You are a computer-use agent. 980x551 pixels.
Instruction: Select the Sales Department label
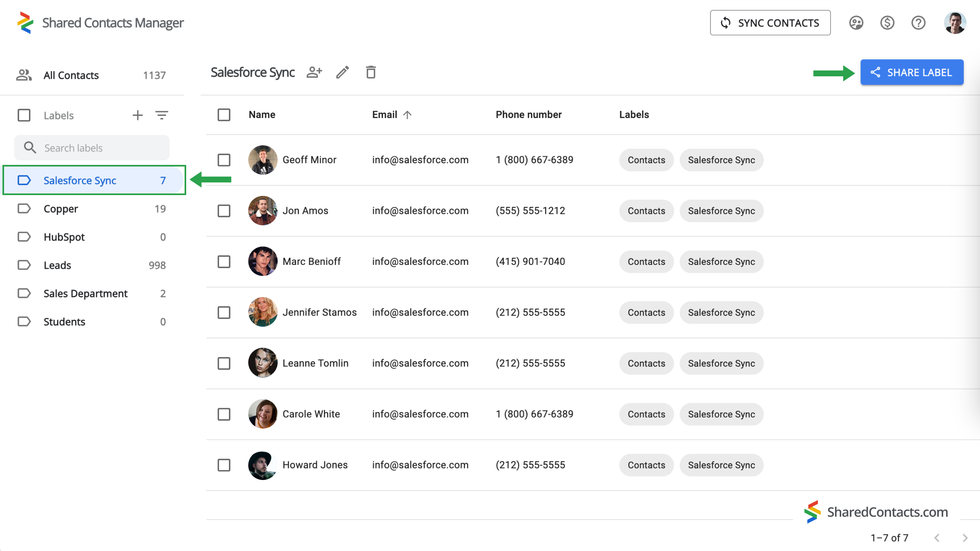coord(92,293)
